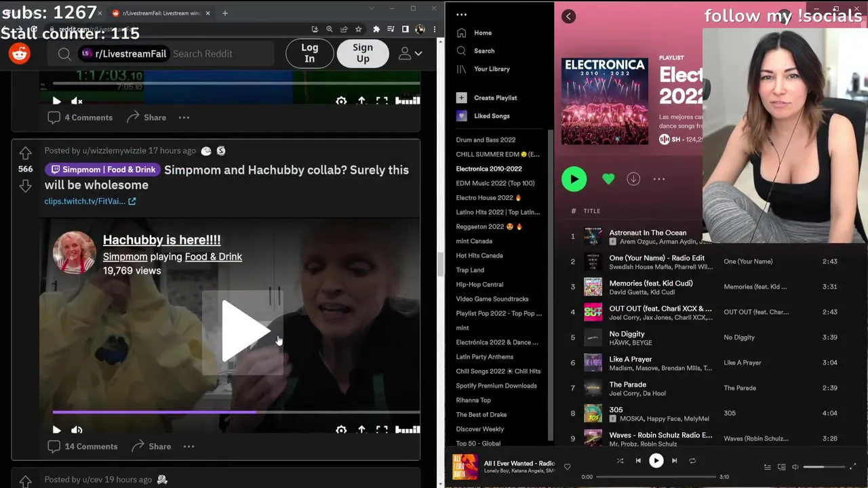Open the 14 Comments thread
The image size is (868, 488).
pyautogui.click(x=83, y=446)
